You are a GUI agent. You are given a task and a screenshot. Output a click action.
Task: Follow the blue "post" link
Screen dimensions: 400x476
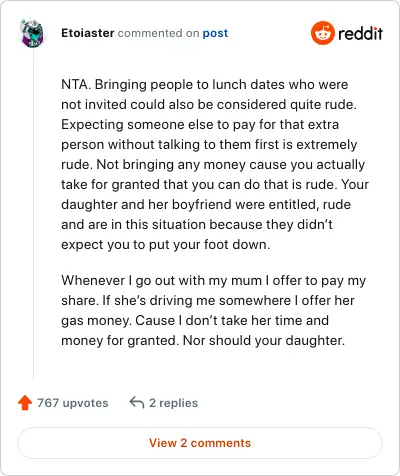click(215, 33)
